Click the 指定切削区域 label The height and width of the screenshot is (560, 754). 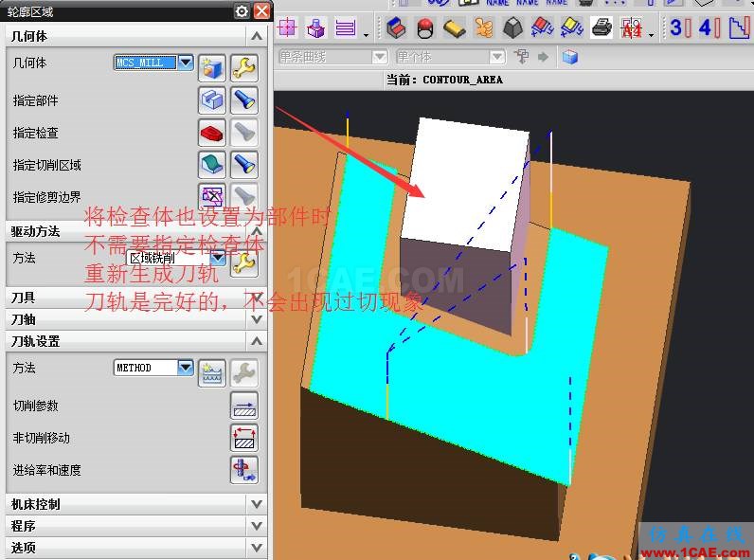click(47, 165)
